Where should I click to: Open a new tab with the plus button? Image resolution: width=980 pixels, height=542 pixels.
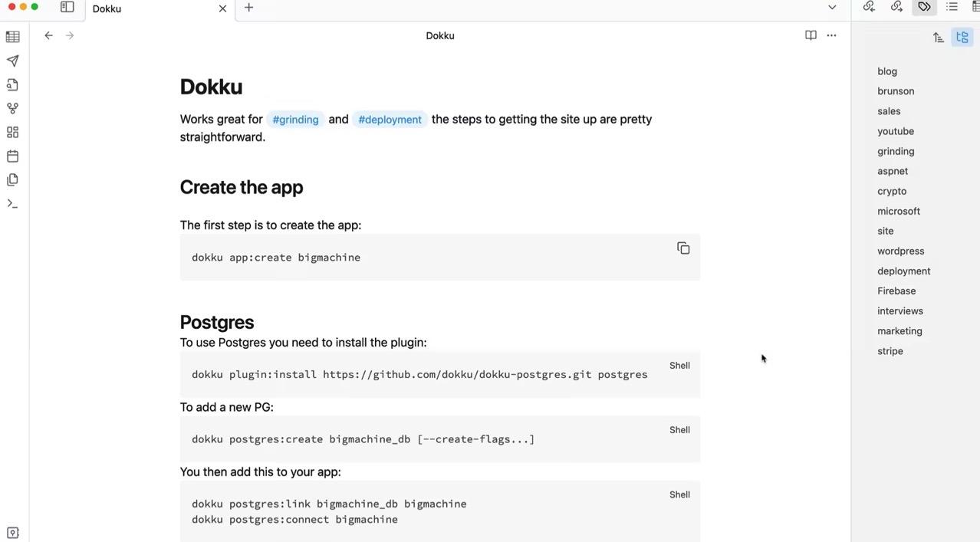[x=248, y=8]
